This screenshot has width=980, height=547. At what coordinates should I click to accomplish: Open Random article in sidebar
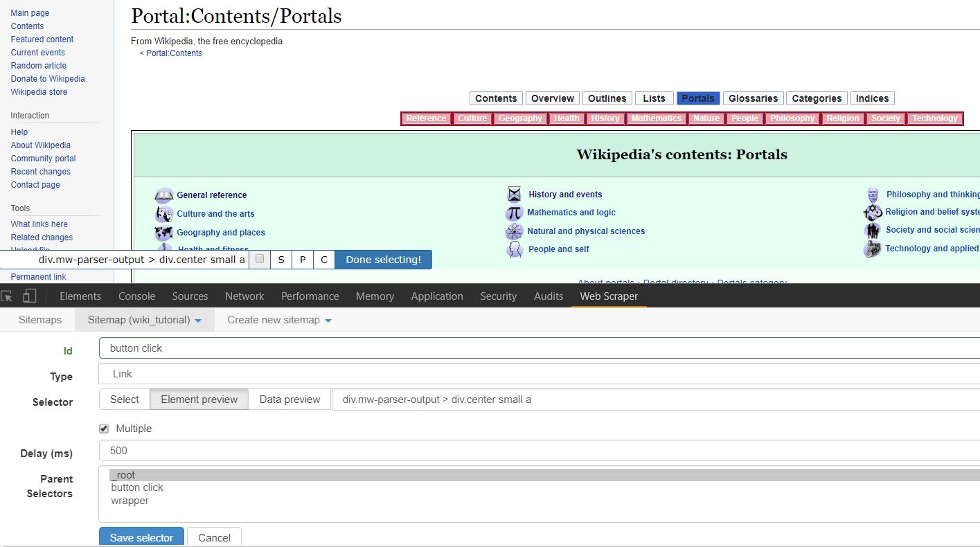(39, 66)
